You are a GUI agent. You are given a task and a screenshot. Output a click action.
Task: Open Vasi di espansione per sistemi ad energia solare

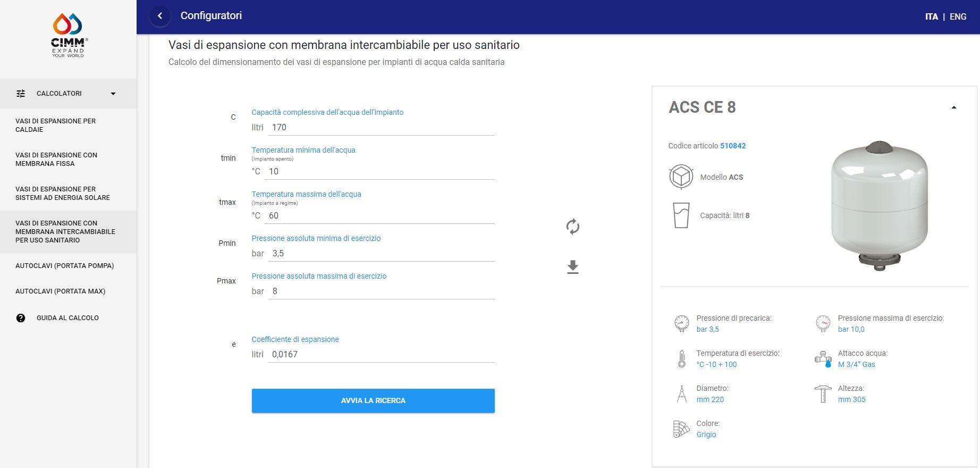click(68, 194)
